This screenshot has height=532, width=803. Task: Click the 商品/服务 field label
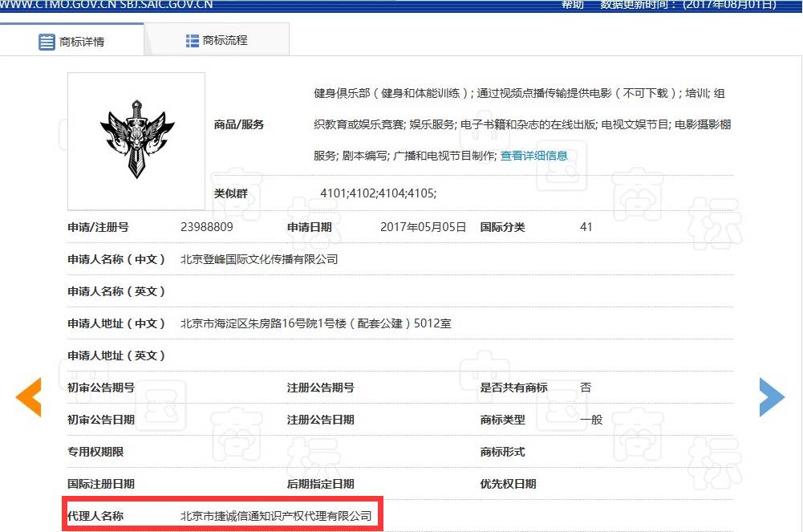click(x=238, y=124)
